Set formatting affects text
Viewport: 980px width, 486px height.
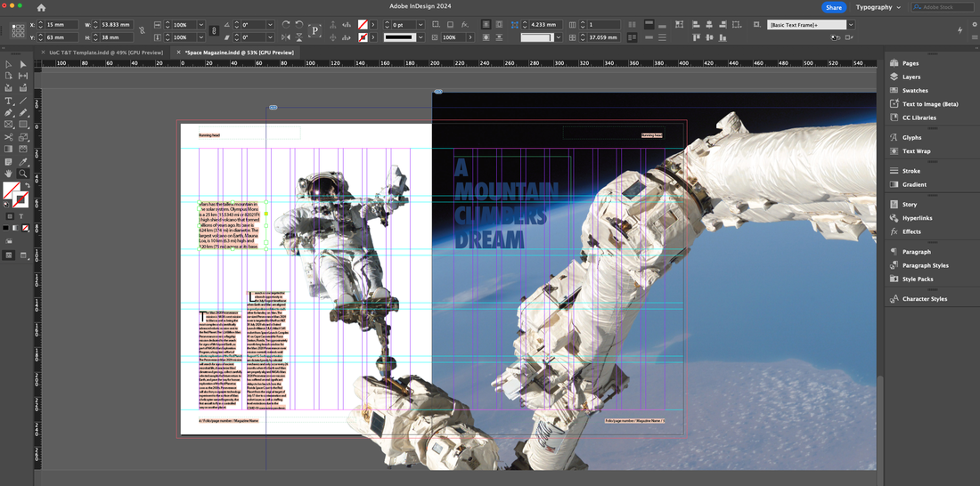coord(20,216)
